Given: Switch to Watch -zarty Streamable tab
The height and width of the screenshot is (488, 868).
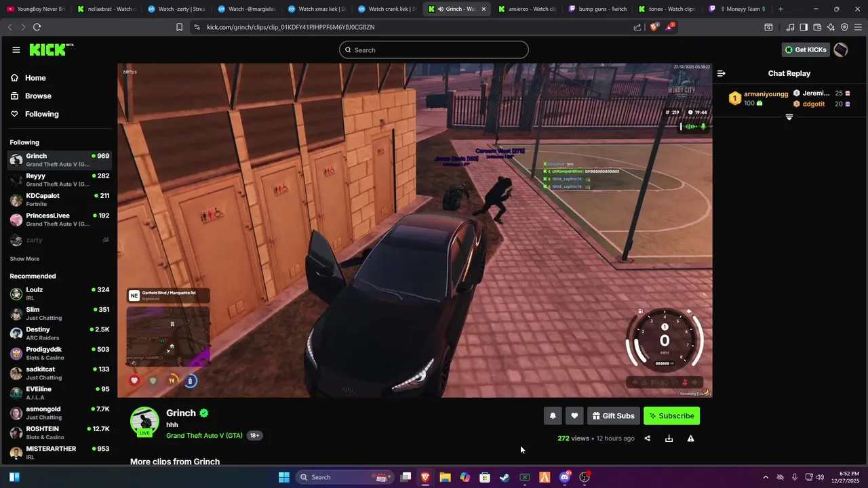Looking at the screenshot, I should (176, 9).
